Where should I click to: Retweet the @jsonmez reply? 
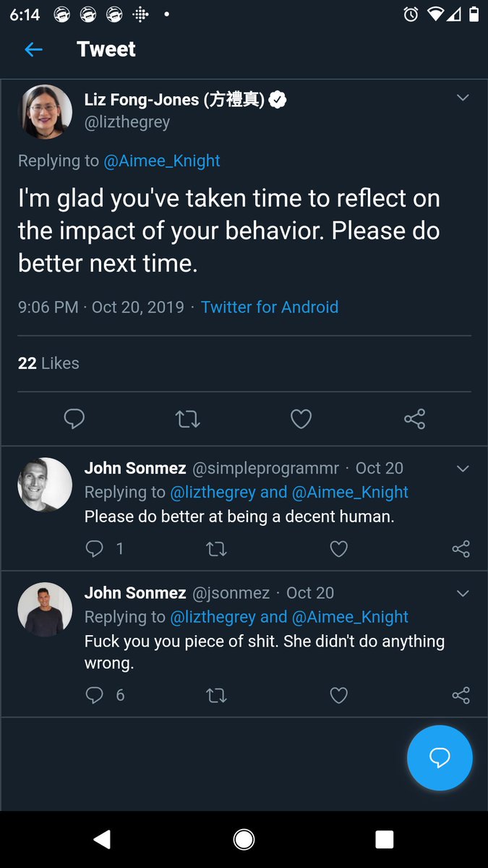click(x=216, y=695)
